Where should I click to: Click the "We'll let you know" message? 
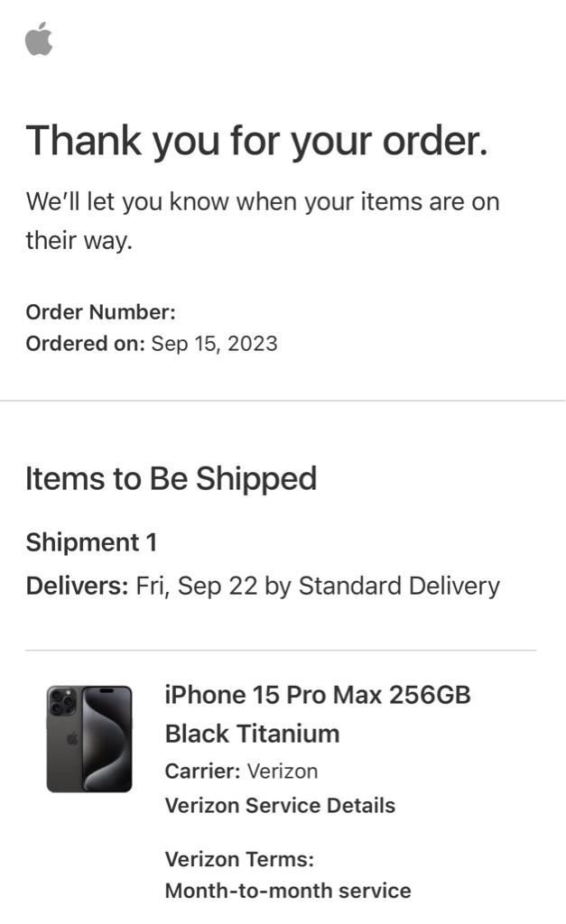pos(263,202)
